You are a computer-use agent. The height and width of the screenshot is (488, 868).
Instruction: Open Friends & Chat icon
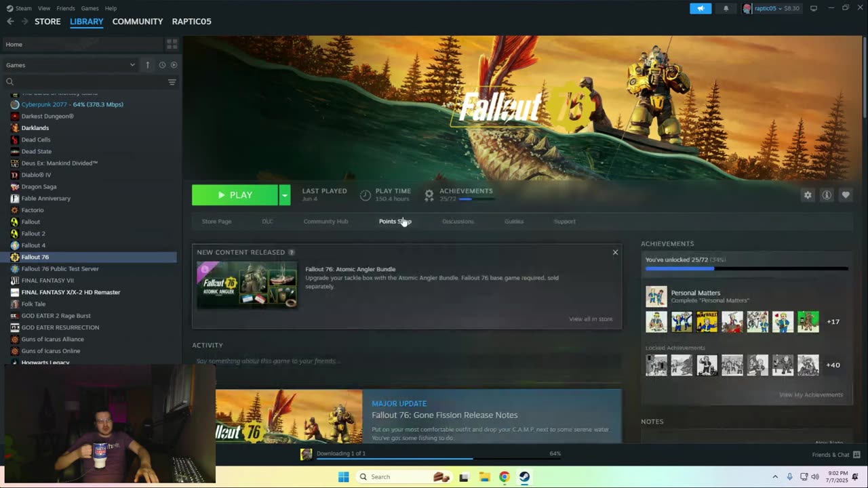pos(856,454)
